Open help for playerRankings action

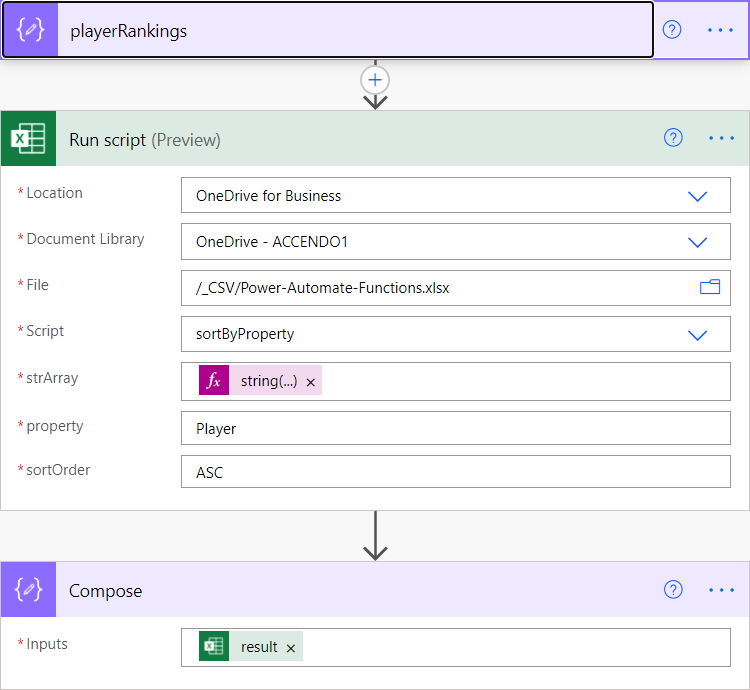(672, 30)
